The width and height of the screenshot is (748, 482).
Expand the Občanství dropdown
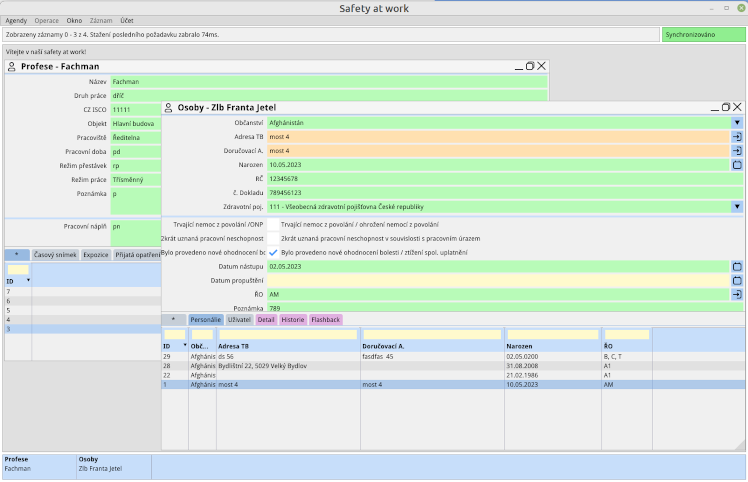pyautogui.click(x=737, y=123)
